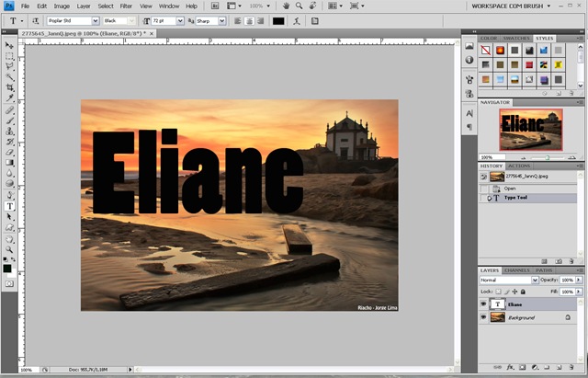
Task: Open the Filter menu
Action: (x=126, y=6)
